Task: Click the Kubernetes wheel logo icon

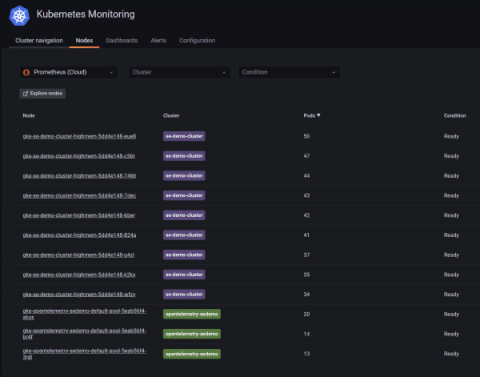Action: point(19,15)
